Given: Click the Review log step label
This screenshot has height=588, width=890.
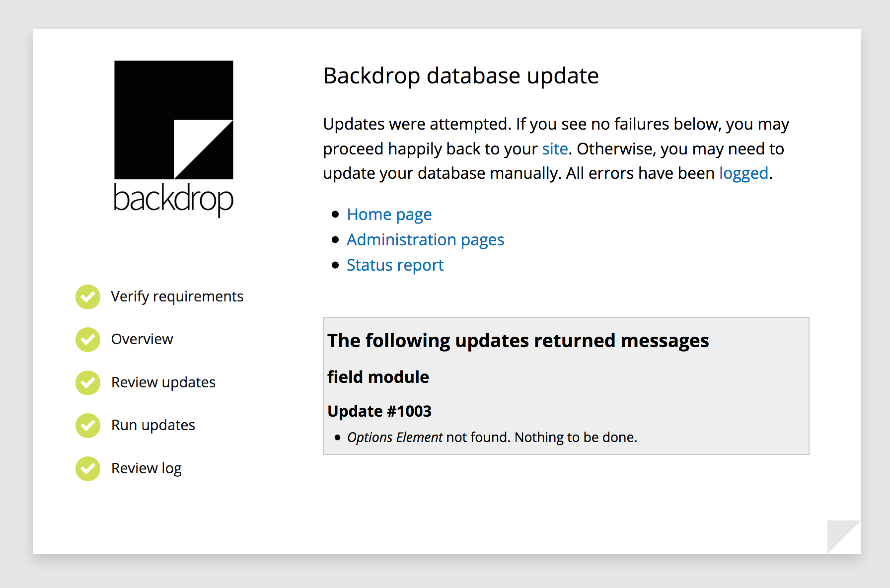Looking at the screenshot, I should tap(147, 468).
